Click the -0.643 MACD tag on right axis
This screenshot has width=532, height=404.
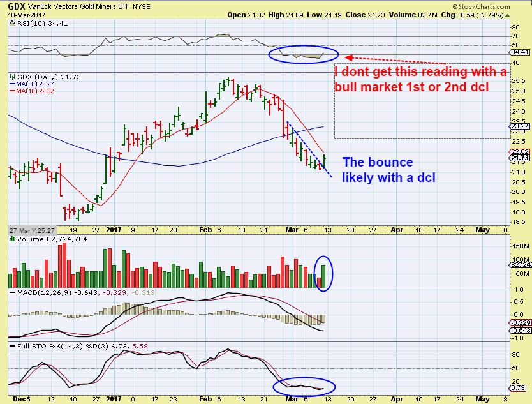click(520, 331)
